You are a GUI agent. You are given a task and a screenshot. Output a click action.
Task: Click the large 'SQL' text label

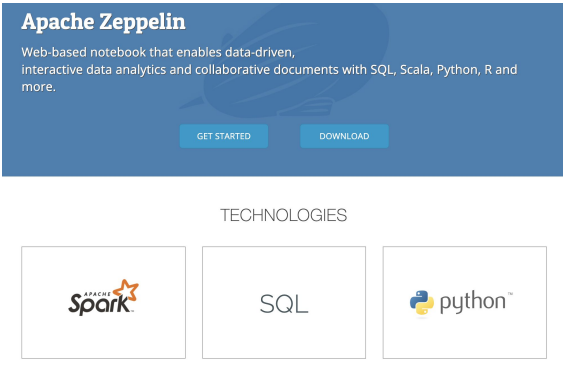coord(284,304)
